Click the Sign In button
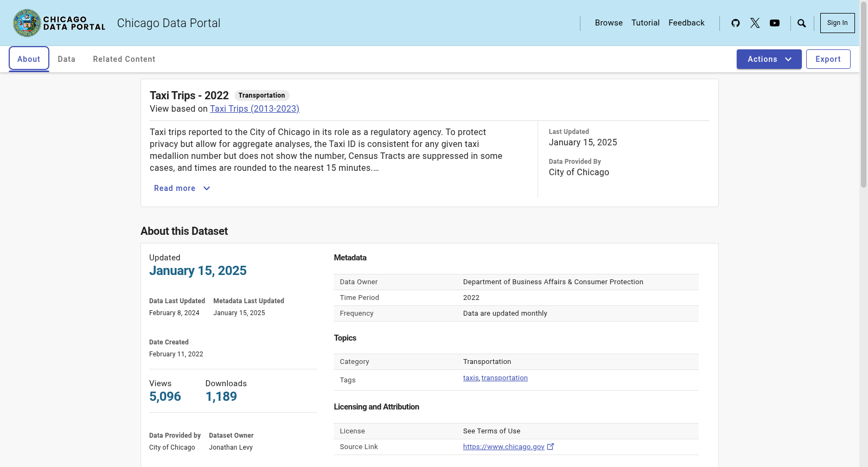The image size is (868, 467). (838, 23)
